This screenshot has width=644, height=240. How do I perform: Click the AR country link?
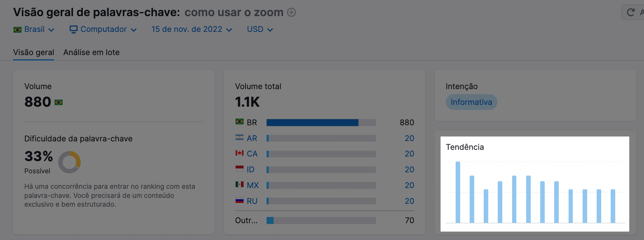coord(252,138)
